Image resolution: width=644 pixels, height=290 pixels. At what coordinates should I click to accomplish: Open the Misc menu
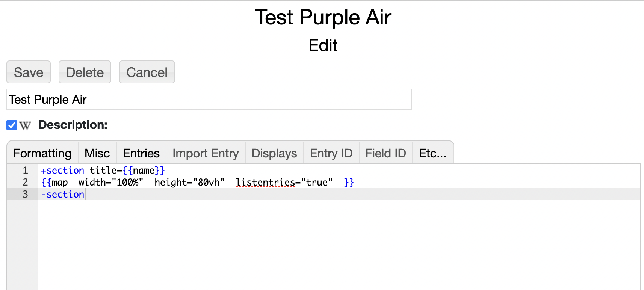97,153
